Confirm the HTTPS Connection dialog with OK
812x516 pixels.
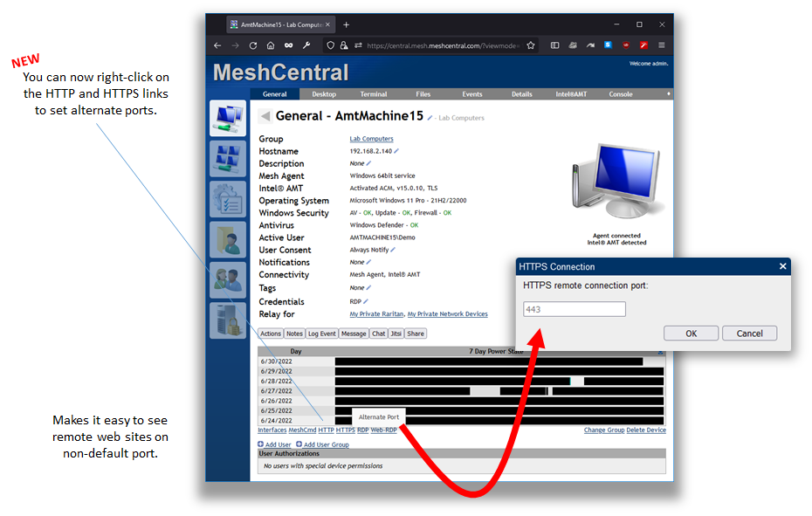click(691, 334)
